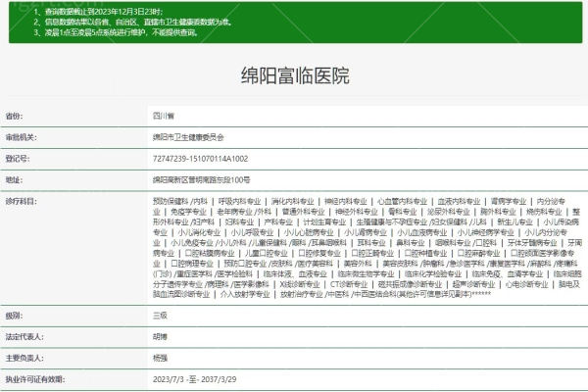Select the level value 三级
The width and height of the screenshot is (588, 392).
(160, 316)
